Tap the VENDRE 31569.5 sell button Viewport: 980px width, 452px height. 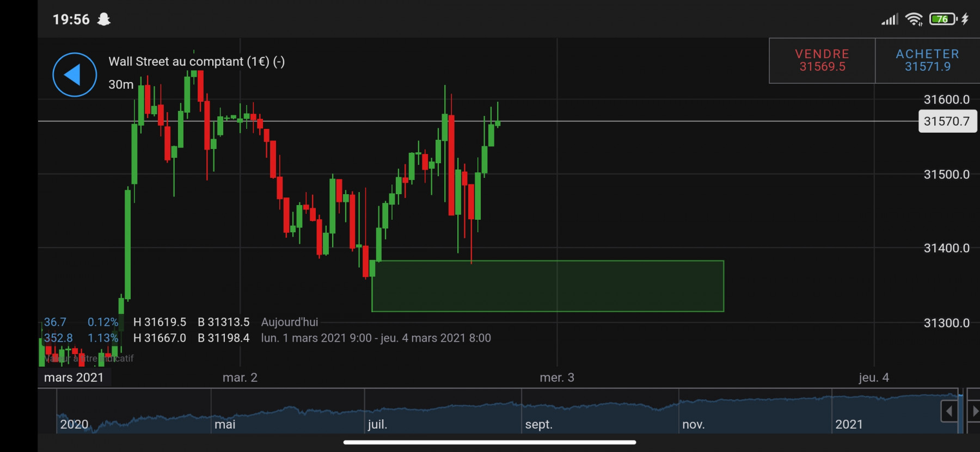[822, 60]
